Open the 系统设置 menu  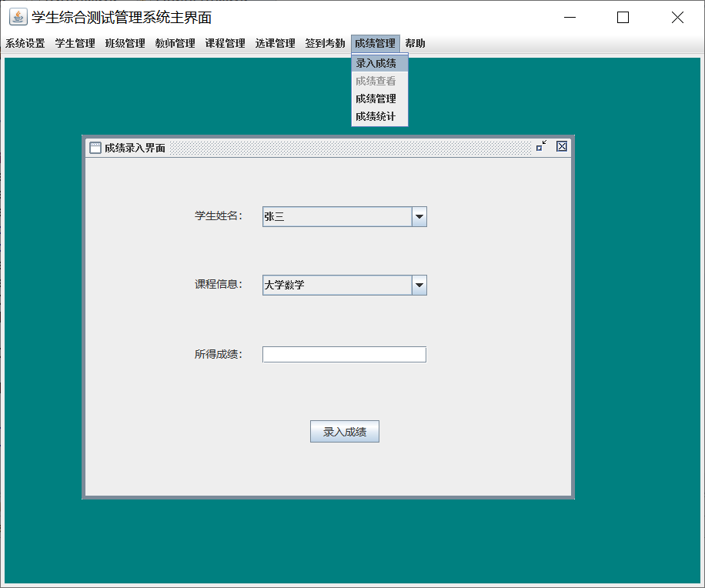coord(25,43)
